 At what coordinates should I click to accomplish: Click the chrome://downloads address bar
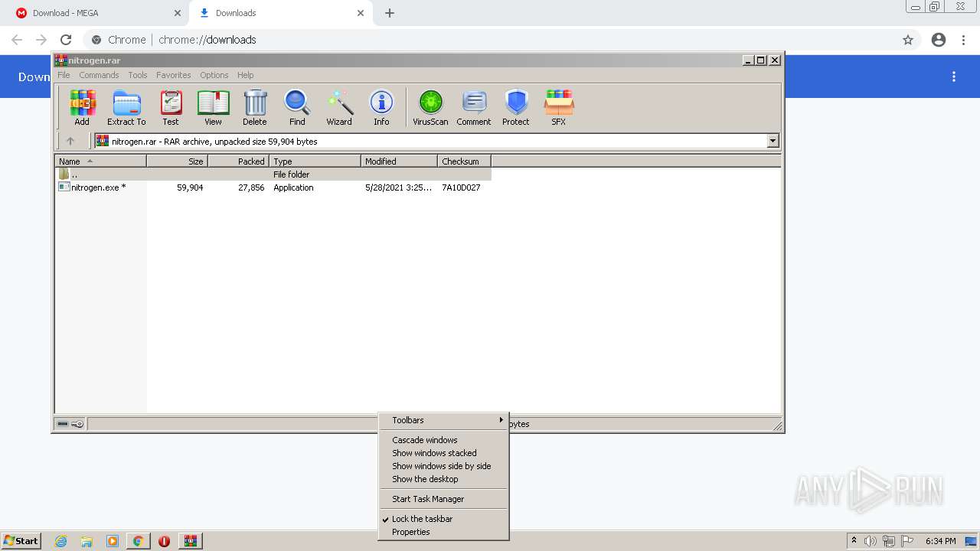point(490,40)
